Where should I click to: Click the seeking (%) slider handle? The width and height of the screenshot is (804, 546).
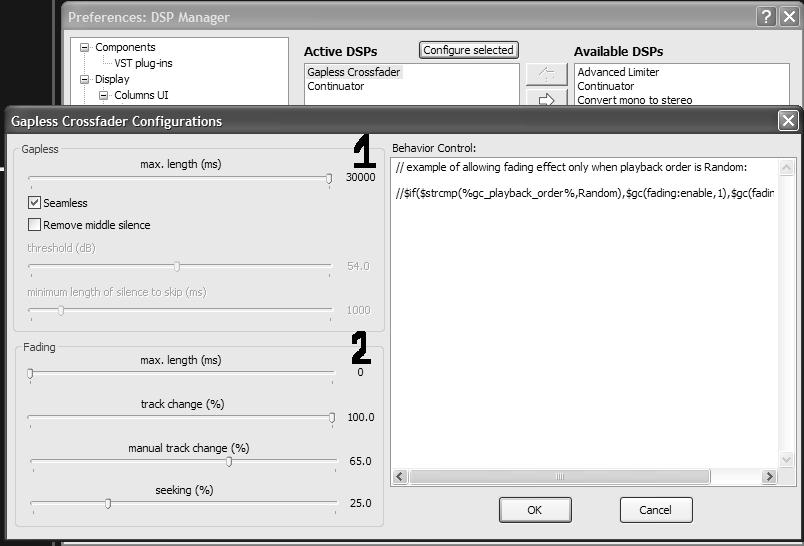click(x=108, y=504)
